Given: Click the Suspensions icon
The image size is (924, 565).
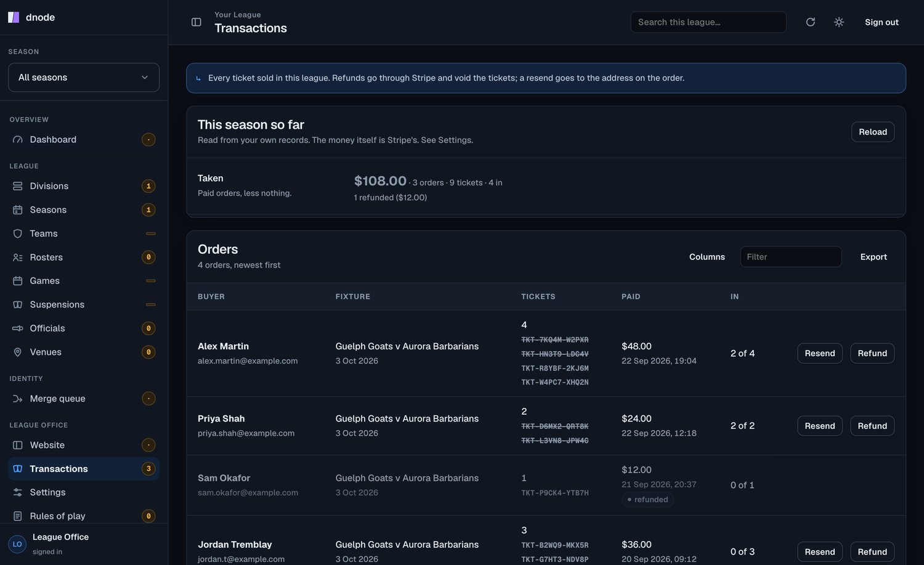Looking at the screenshot, I should point(18,305).
